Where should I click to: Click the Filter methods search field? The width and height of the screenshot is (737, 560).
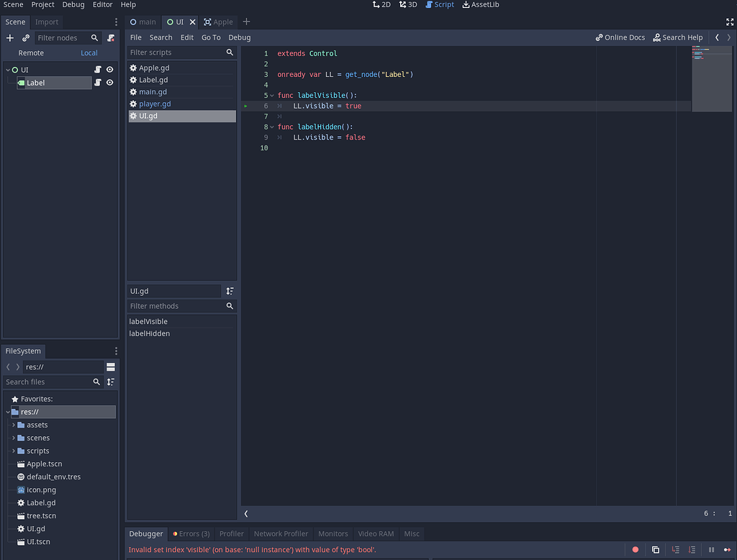point(176,306)
